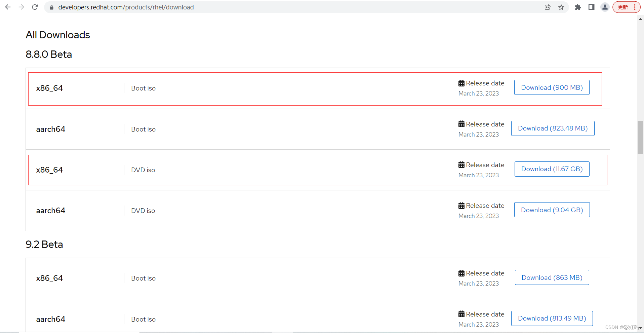The image size is (644, 333).
Task: Download 9.2 Beta aarch64 Boot iso (813.49 MB)
Action: point(552,319)
